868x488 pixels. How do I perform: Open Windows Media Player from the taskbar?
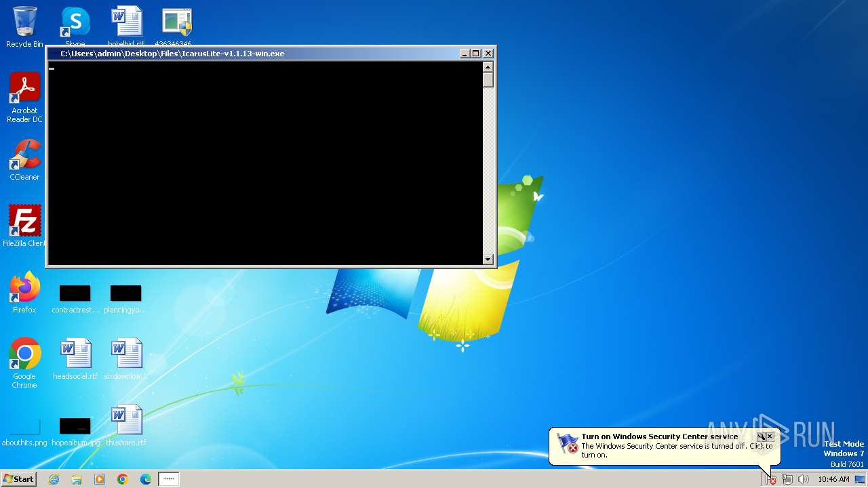100,479
